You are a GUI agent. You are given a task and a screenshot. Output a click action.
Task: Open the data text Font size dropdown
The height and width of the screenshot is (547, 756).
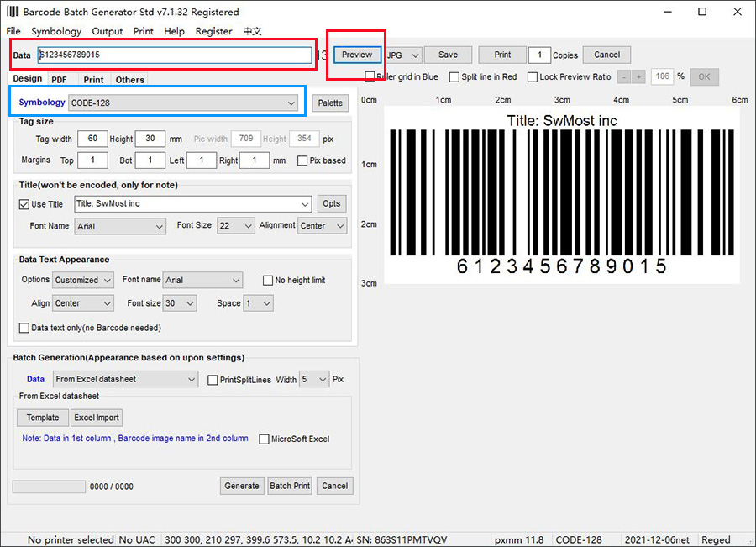click(x=180, y=303)
